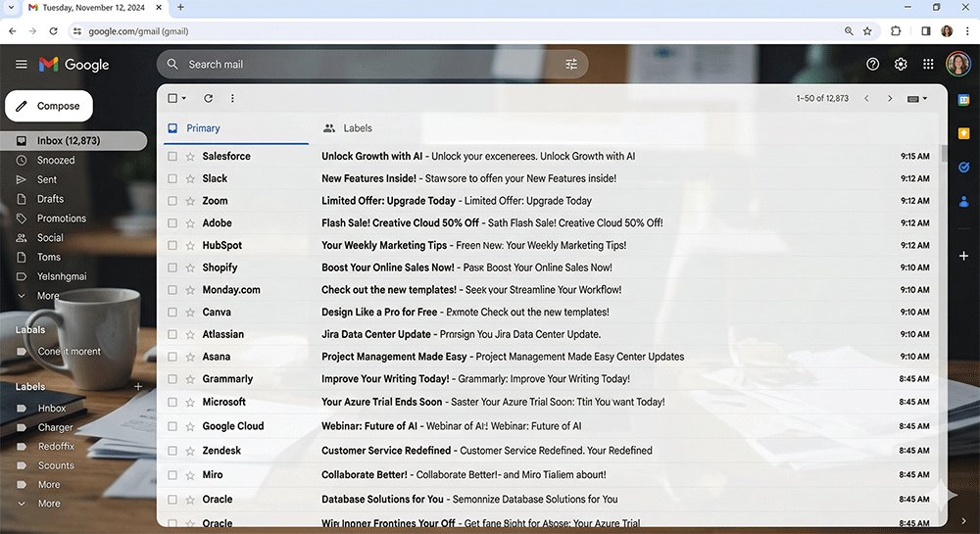Click the Search mail field
980x534 pixels.
click(372, 65)
